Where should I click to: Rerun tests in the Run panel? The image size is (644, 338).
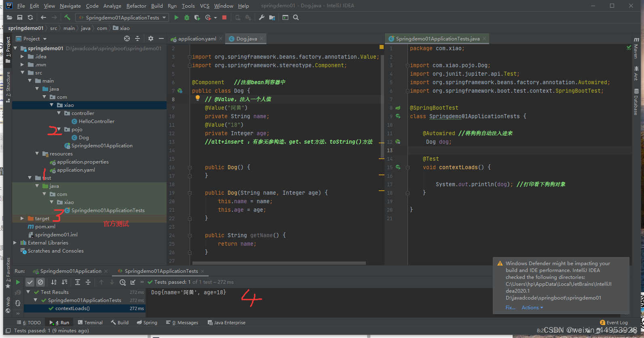point(18,282)
